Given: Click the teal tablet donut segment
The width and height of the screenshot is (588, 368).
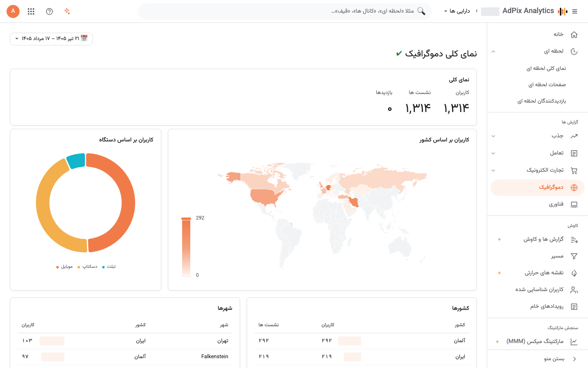Looking at the screenshot, I should coord(76,161).
